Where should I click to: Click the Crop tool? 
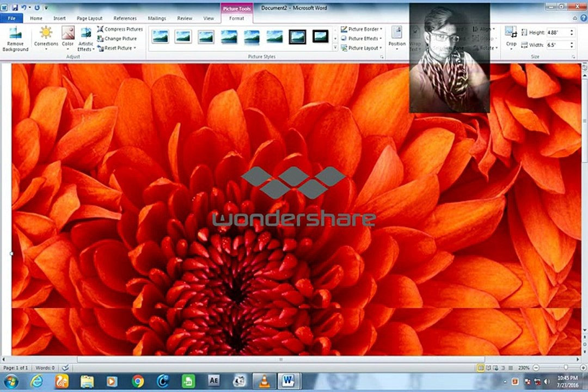pos(511,37)
